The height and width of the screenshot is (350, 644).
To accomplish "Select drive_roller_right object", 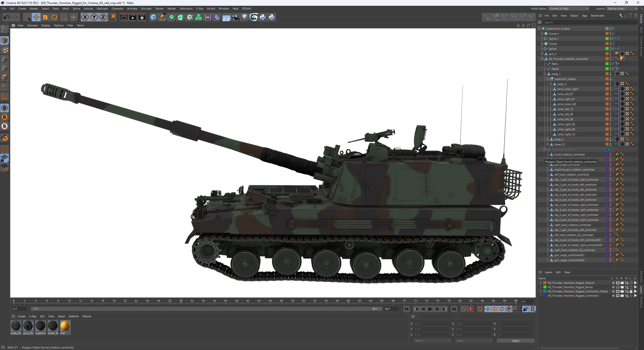I will pyautogui.click(x=567, y=89).
